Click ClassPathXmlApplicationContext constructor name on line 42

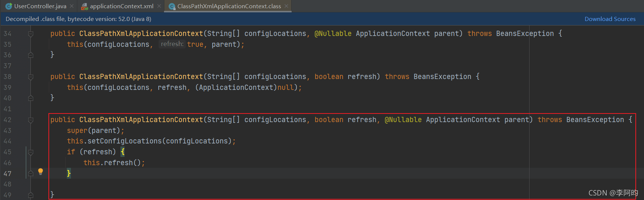141,120
